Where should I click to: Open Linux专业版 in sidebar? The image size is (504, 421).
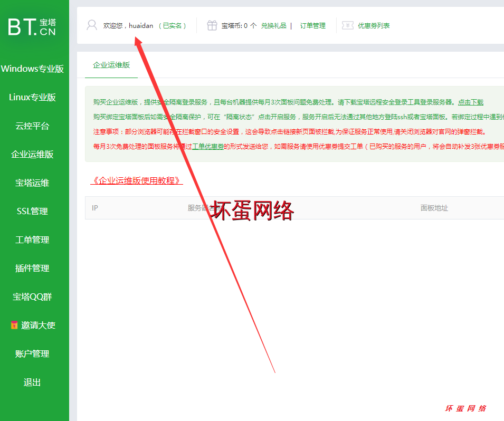[32, 97]
